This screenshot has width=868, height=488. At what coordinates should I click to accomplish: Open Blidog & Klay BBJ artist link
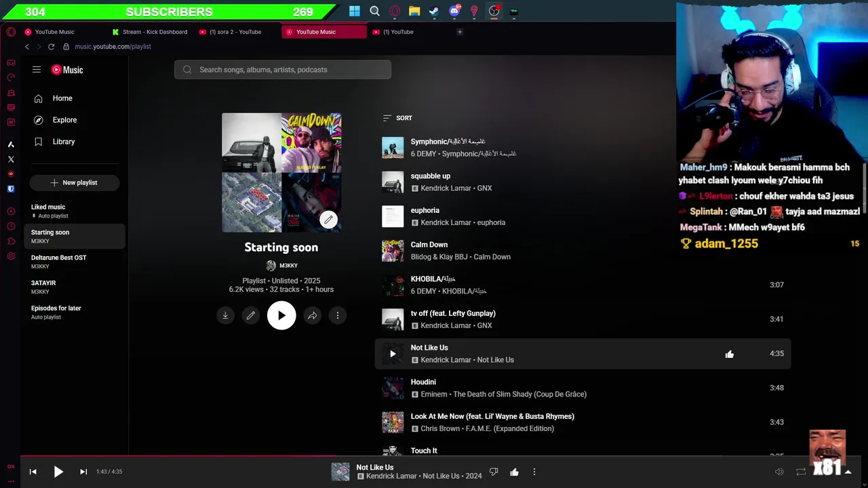(x=439, y=257)
